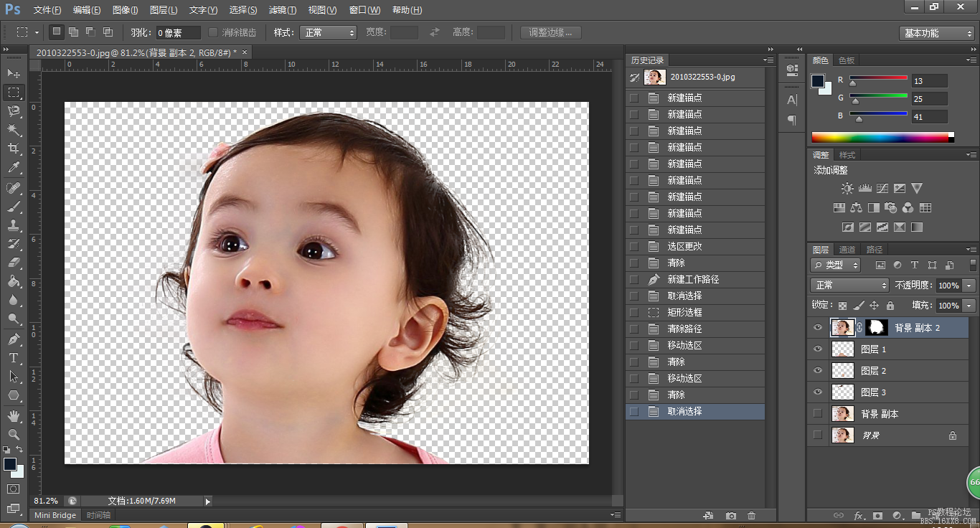Select the Path Selection tool

[x=14, y=377]
